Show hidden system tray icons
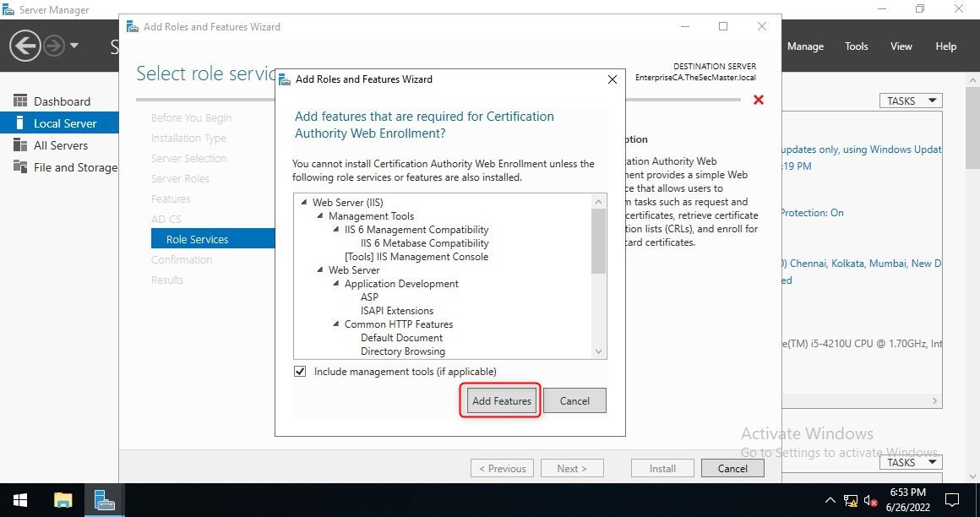The width and height of the screenshot is (980, 517). 830,500
